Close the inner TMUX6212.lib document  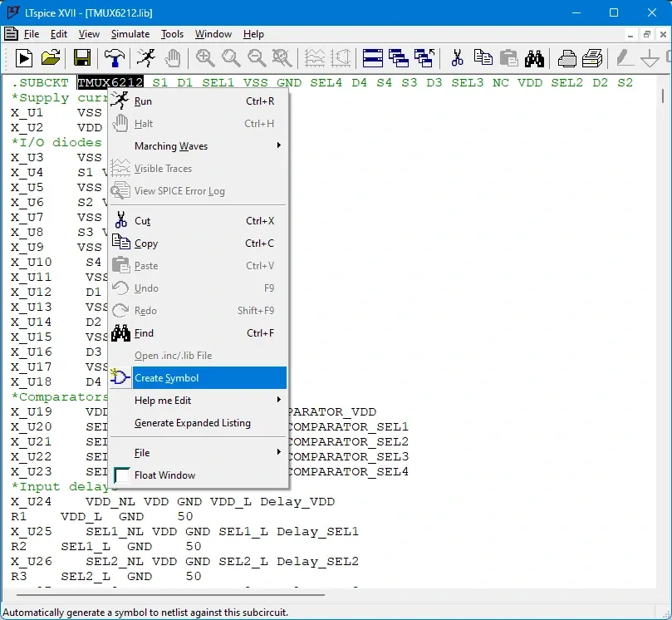click(x=663, y=34)
